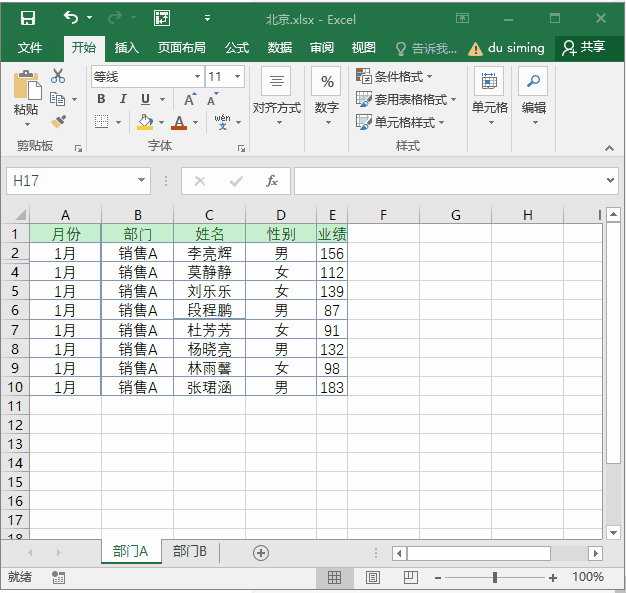Switch to the 页面布局 ribbon tab
Image resolution: width=626 pixels, height=593 pixels.
[x=181, y=48]
